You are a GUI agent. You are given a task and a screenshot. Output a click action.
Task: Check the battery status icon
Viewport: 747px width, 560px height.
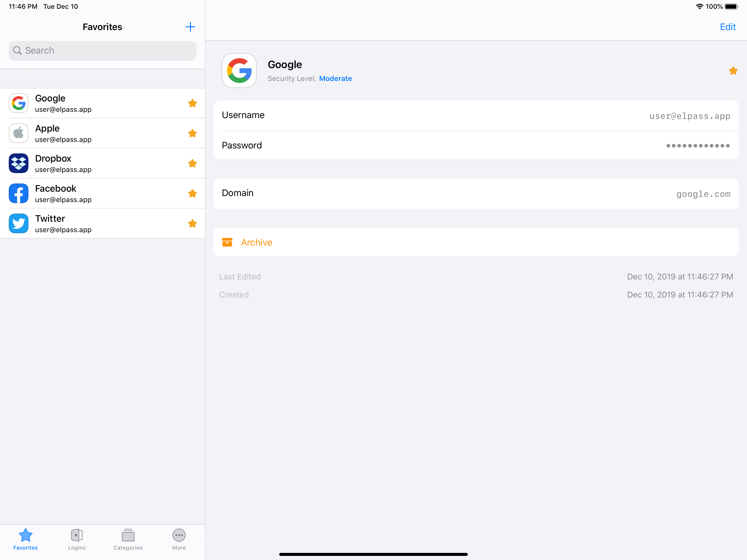pyautogui.click(x=731, y=6)
